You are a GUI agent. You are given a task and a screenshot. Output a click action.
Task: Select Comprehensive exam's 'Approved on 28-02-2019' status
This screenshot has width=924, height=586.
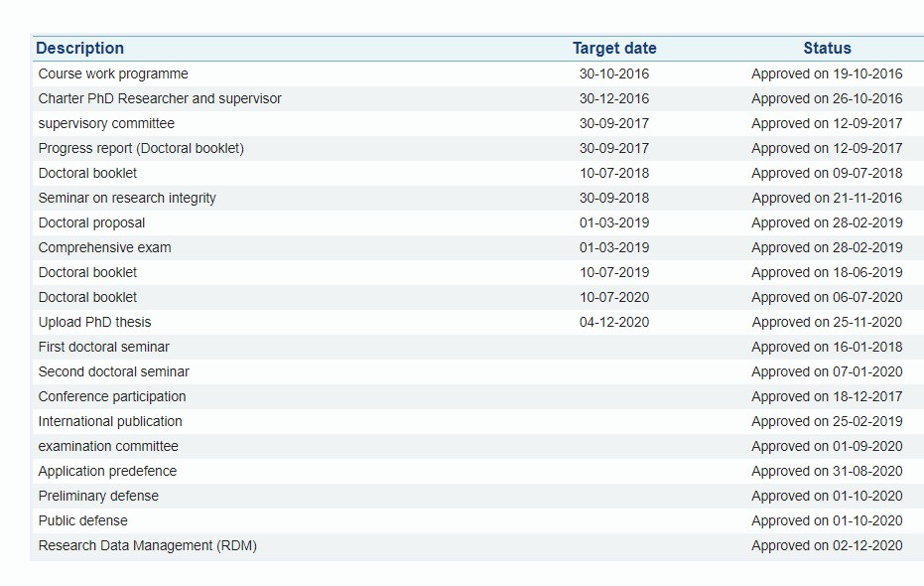[827, 247]
